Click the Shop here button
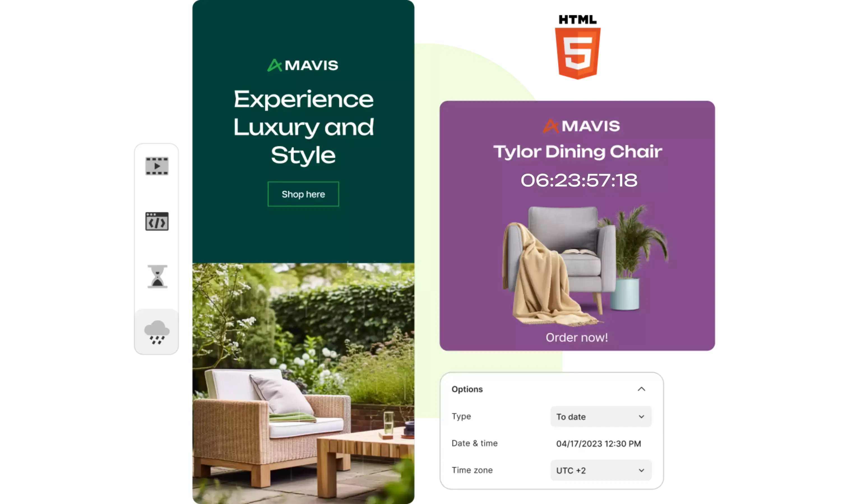This screenshot has width=843, height=504. 303,194
